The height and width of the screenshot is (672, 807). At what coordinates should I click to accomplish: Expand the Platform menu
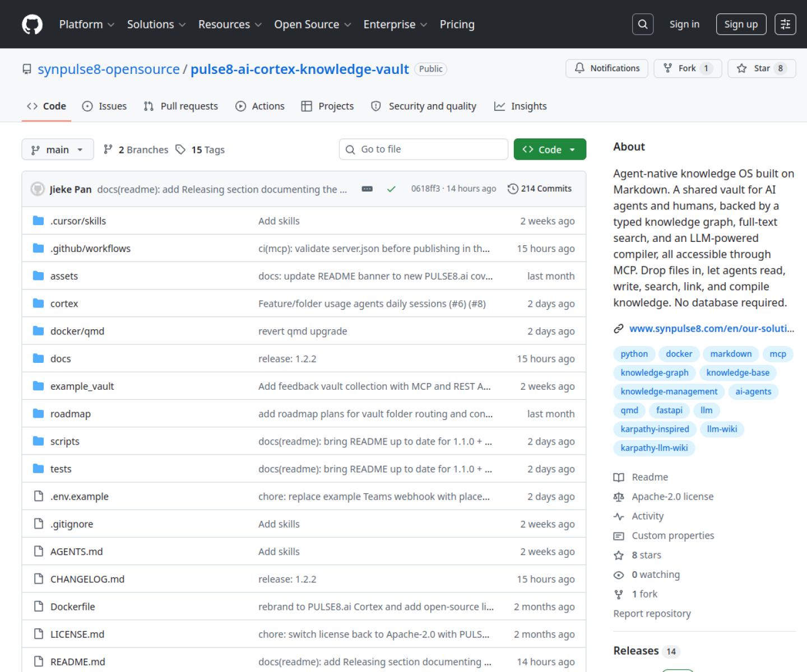tap(87, 25)
